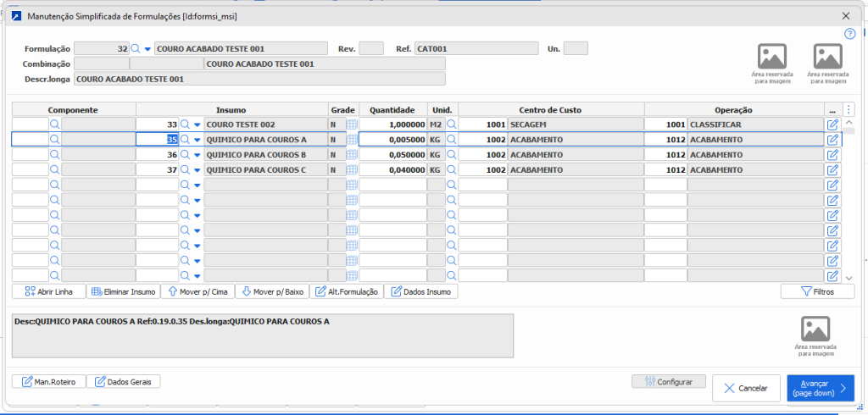Click component search icon in first row
The width and height of the screenshot is (868, 415).
55,125
